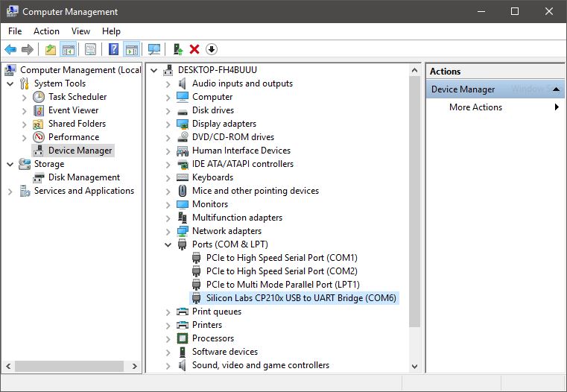
Task: Open the View menu
Action: click(x=80, y=31)
